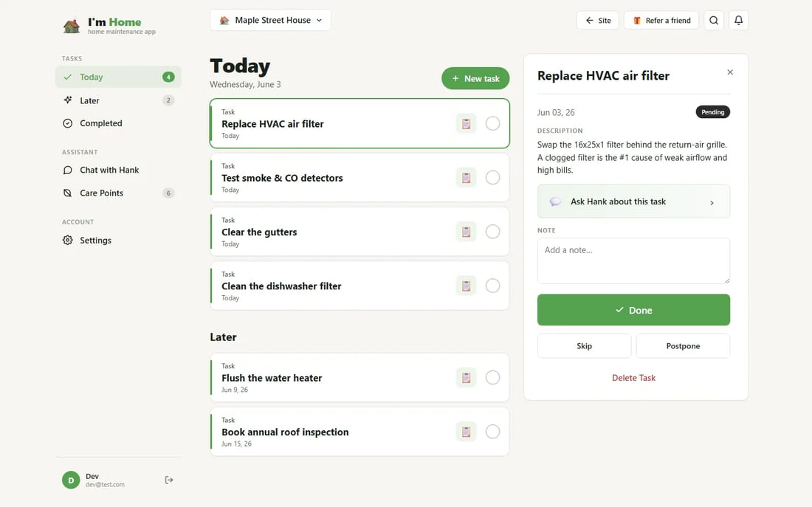The image size is (812, 507).
Task: Open clipboard icon on Replace HVAC air filter
Action: pos(466,124)
